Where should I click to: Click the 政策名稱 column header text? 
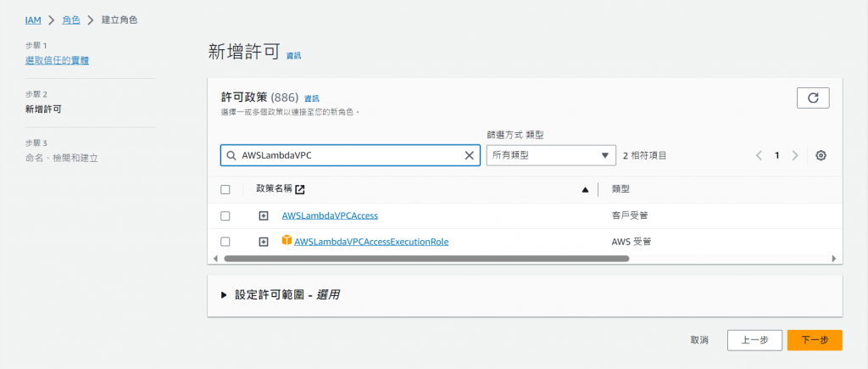pyautogui.click(x=274, y=189)
